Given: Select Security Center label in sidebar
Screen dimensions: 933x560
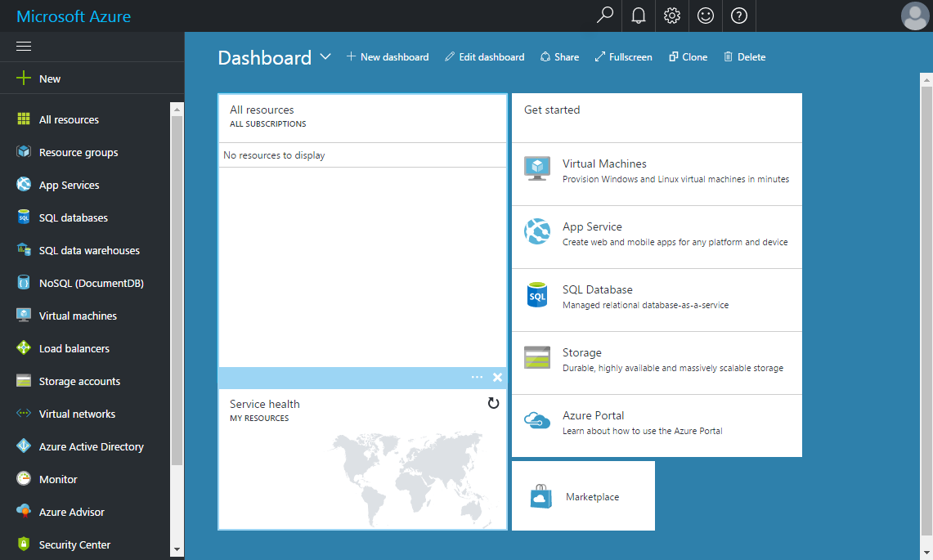Looking at the screenshot, I should pyautogui.click(x=75, y=544).
